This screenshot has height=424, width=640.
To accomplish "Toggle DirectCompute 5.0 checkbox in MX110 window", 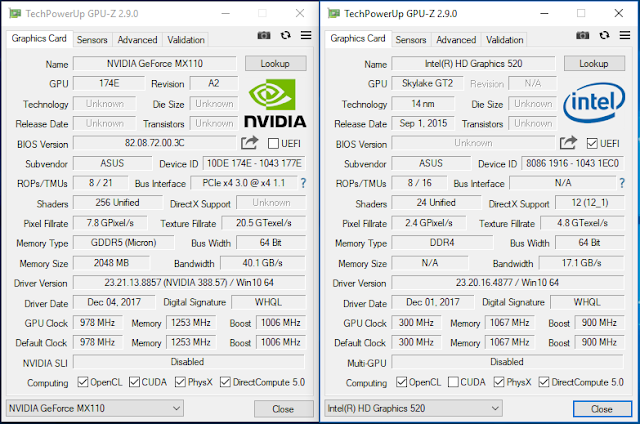I will [225, 382].
